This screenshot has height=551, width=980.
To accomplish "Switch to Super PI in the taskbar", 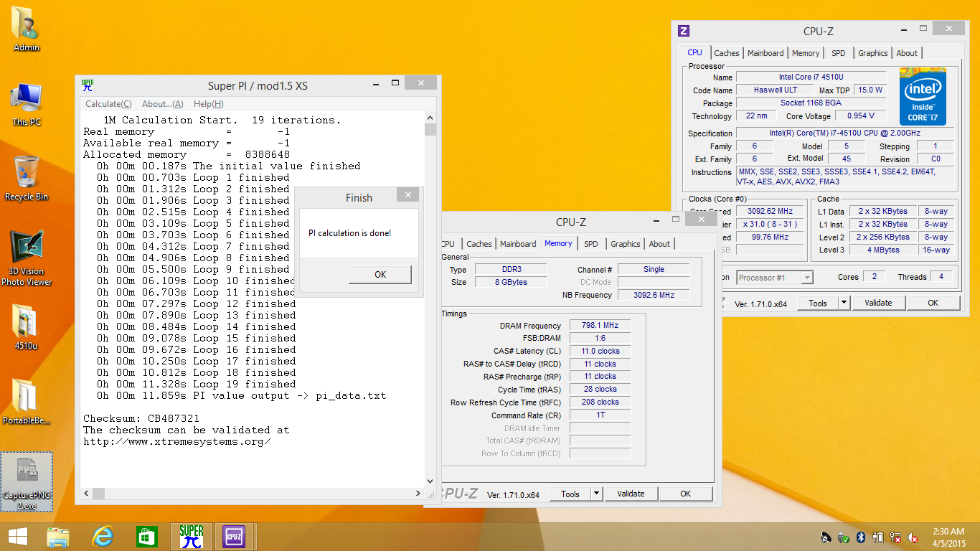I will [191, 537].
